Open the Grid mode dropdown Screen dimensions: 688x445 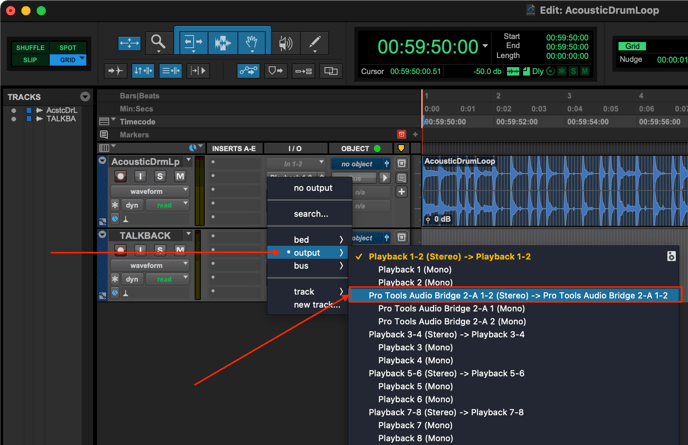point(82,59)
